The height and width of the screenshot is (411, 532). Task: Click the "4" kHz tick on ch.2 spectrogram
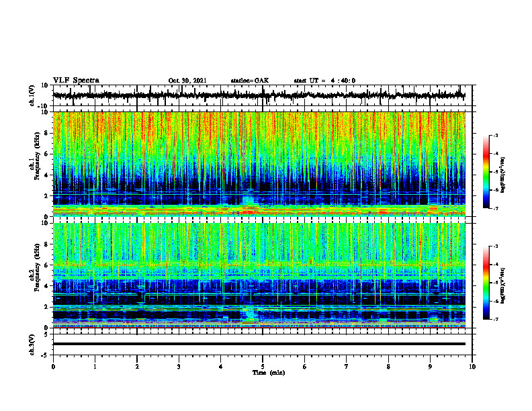pos(46,286)
